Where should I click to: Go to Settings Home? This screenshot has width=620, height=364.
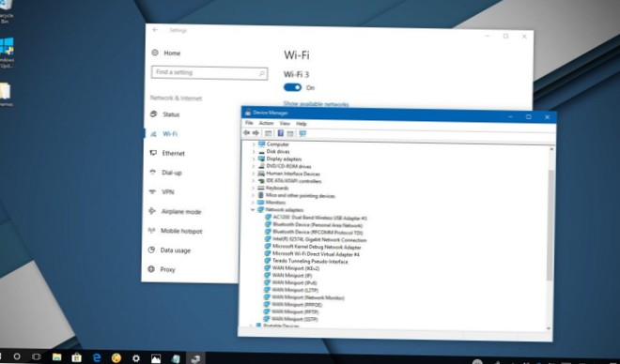[166, 53]
